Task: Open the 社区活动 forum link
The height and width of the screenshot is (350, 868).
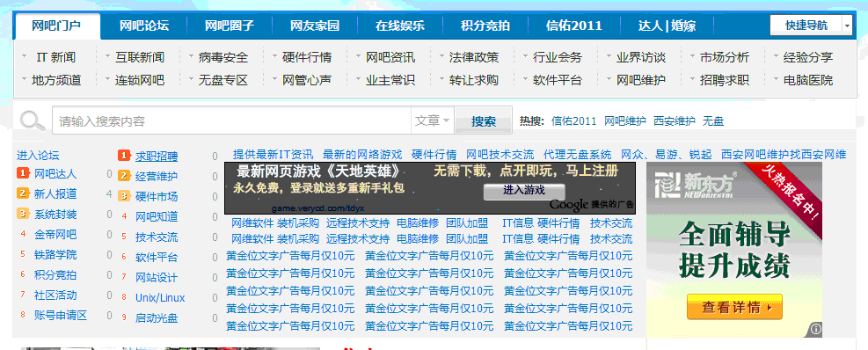Action: click(x=55, y=295)
